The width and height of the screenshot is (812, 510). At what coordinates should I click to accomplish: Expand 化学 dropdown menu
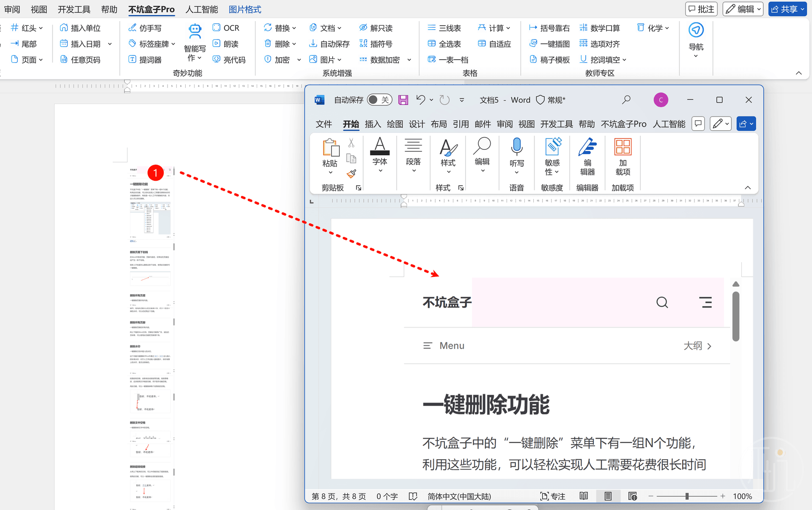667,28
